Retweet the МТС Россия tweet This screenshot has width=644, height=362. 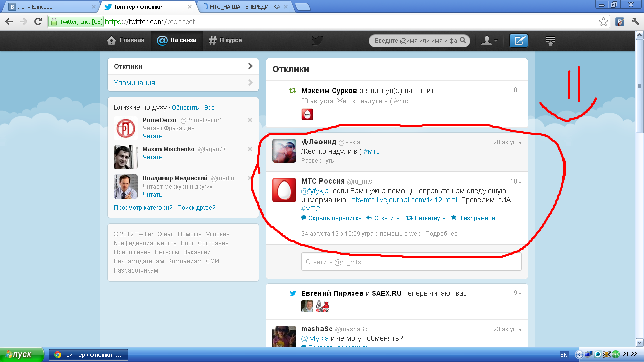426,218
